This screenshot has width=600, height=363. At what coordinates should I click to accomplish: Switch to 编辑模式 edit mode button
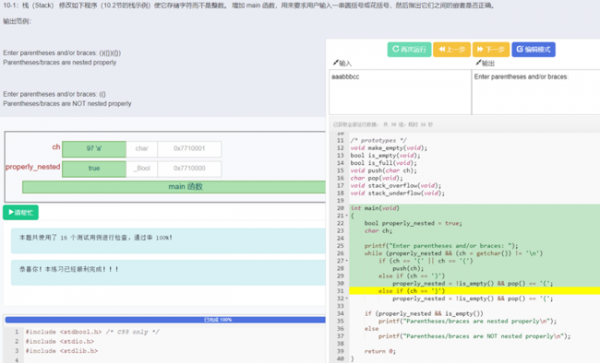click(533, 49)
